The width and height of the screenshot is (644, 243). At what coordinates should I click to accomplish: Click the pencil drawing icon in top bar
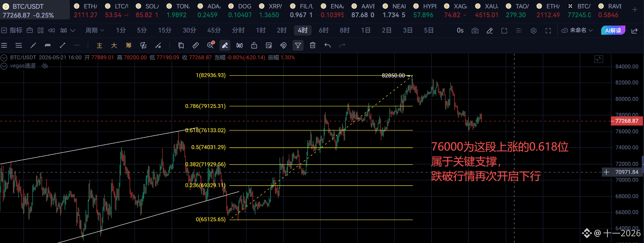pyautogui.click(x=490, y=31)
